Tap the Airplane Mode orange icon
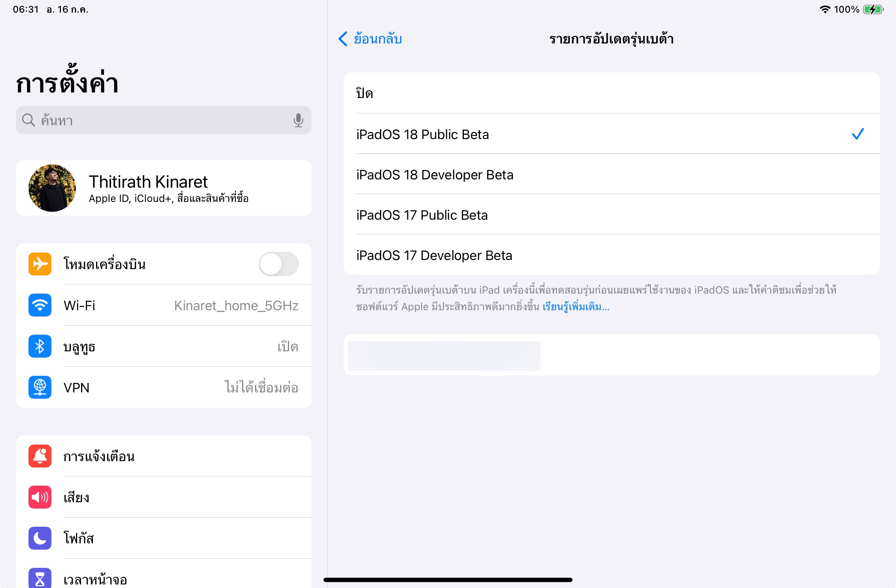Image resolution: width=896 pixels, height=588 pixels. point(40,264)
